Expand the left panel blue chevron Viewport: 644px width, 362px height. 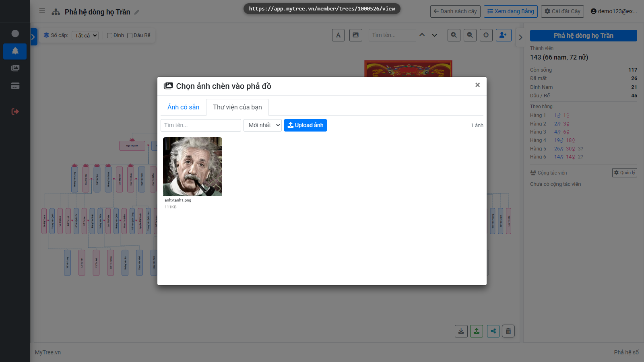click(33, 37)
